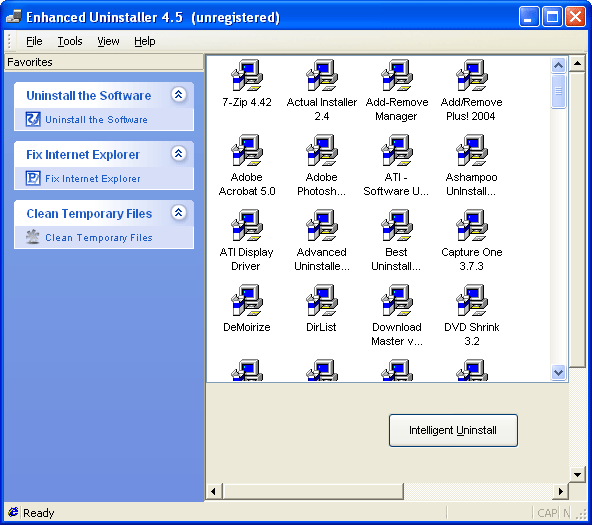The height and width of the screenshot is (525, 592).
Task: Click the CAP indicator in status bar
Action: click(547, 513)
